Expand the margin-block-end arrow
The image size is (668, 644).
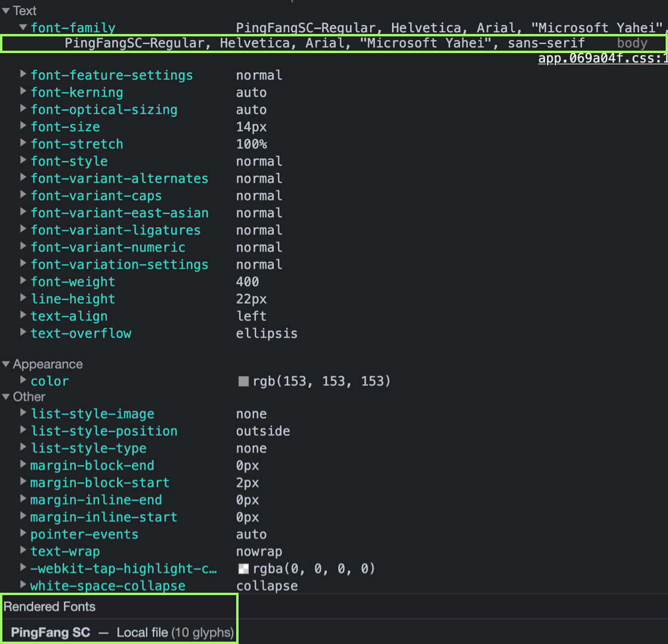[23, 465]
